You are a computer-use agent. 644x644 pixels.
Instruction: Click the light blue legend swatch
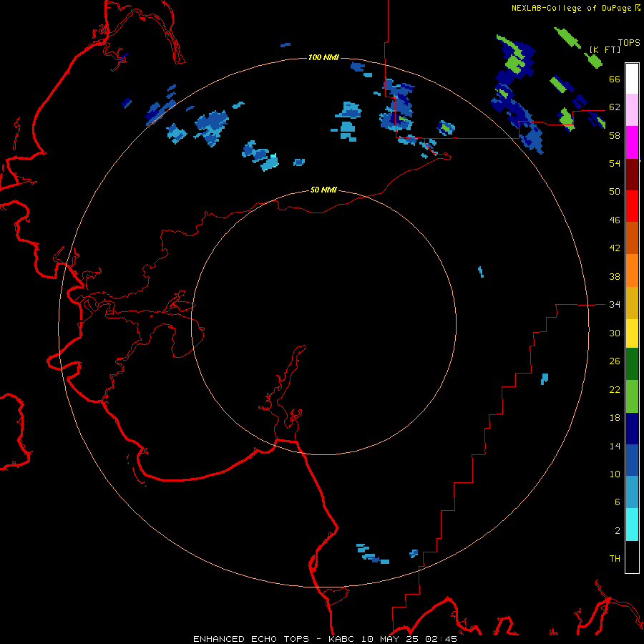pos(632,492)
